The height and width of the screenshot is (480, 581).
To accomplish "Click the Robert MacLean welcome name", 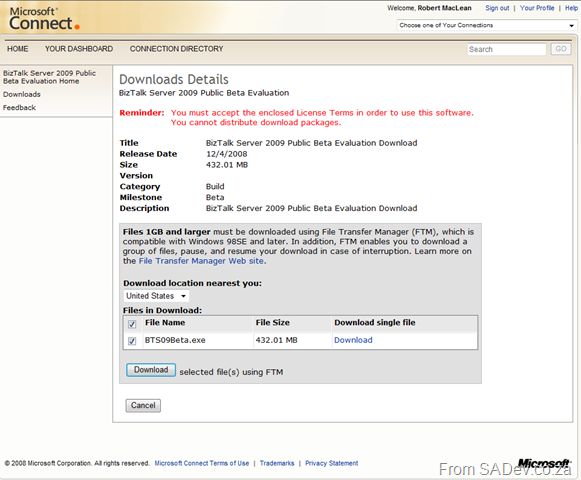I will [445, 8].
